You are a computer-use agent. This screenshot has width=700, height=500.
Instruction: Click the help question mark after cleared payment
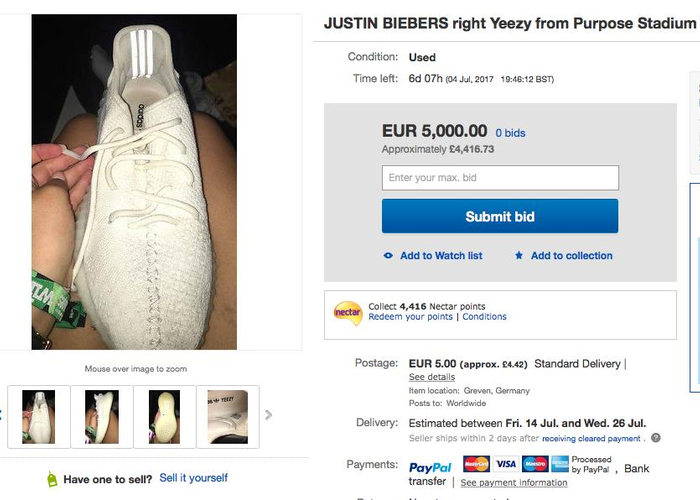(655, 438)
